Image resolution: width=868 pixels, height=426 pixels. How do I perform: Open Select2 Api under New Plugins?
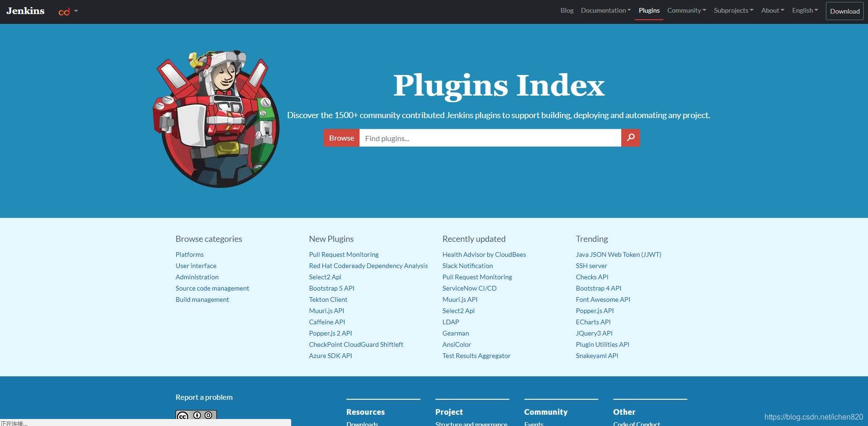[x=325, y=277]
